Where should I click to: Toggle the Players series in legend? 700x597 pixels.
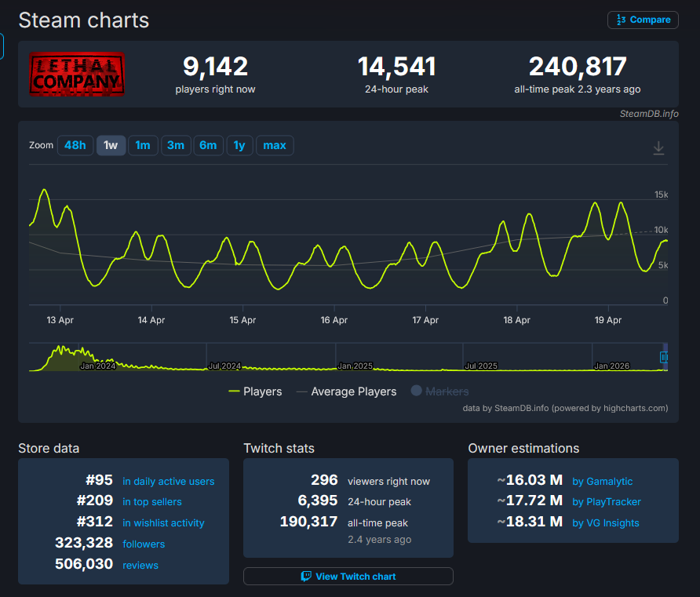pyautogui.click(x=255, y=391)
